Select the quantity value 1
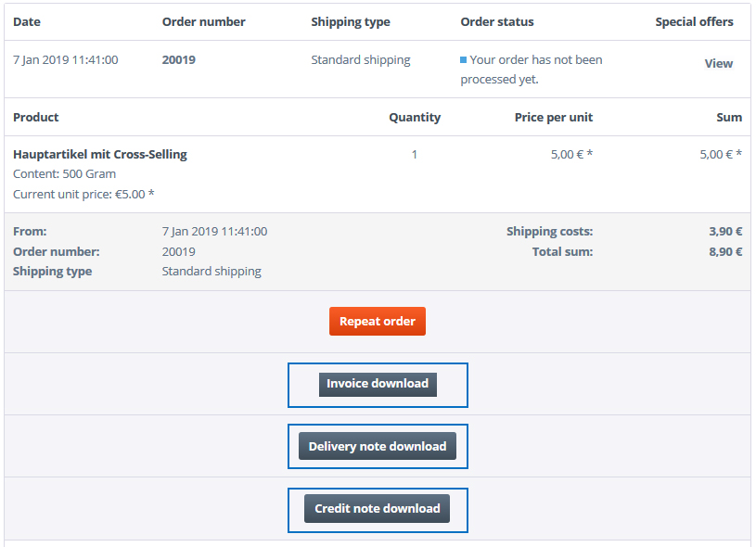The width and height of the screenshot is (756, 547). click(414, 154)
